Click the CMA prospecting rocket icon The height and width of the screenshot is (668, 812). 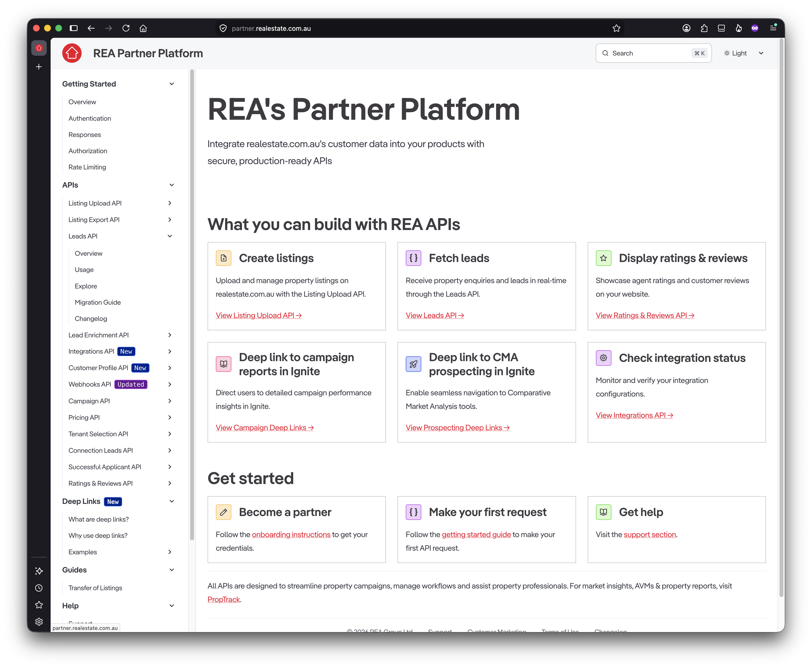point(414,364)
